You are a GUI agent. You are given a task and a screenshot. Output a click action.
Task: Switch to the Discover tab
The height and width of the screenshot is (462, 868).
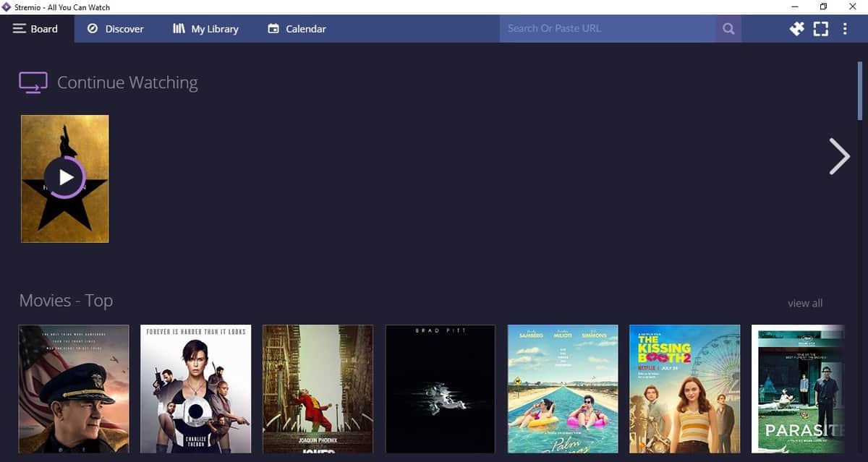pyautogui.click(x=116, y=29)
